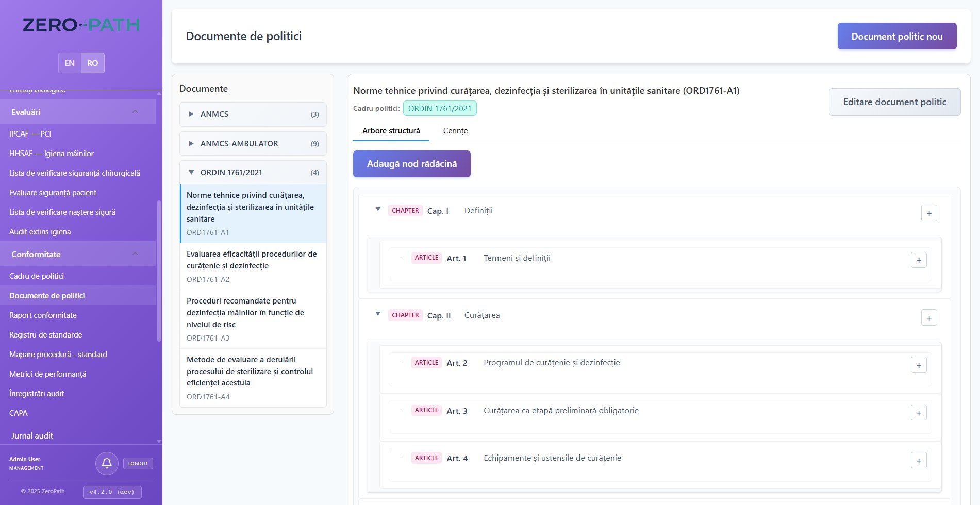Image resolution: width=980 pixels, height=505 pixels.
Task: Open document ORD1761-A2 from the list
Action: [253, 266]
